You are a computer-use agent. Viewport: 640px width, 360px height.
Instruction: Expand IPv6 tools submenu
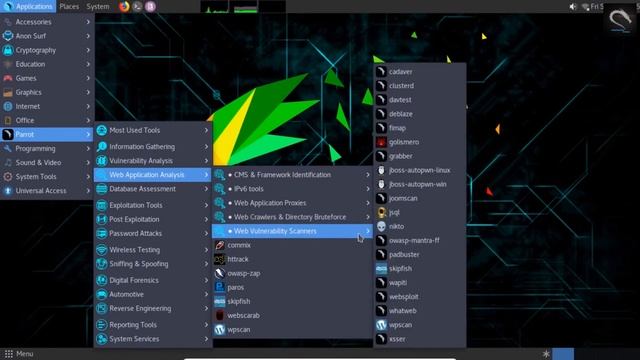click(x=292, y=189)
